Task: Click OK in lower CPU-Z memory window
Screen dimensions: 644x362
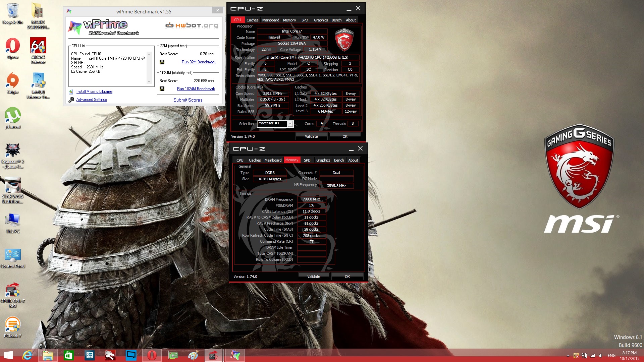Action: pos(347,277)
